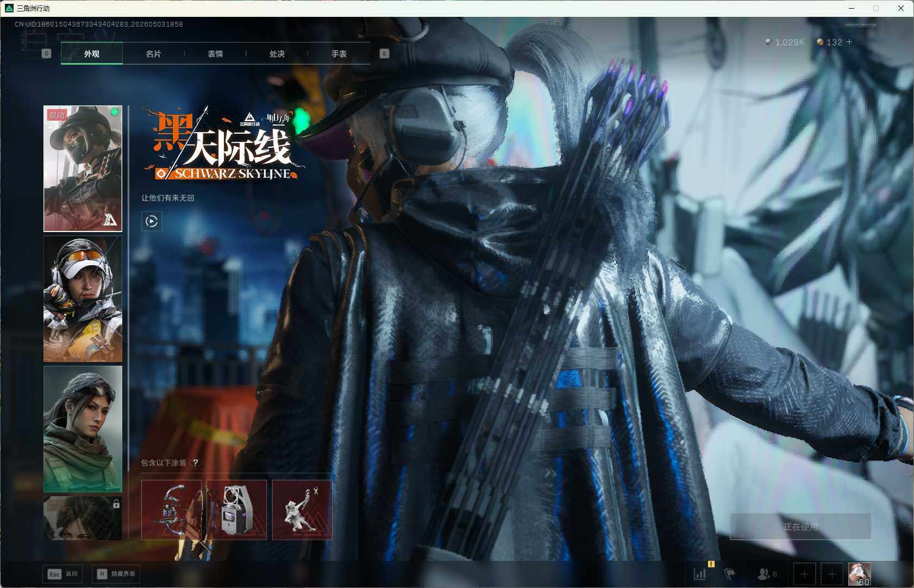Select the white visor skin thumbnail

point(83,299)
